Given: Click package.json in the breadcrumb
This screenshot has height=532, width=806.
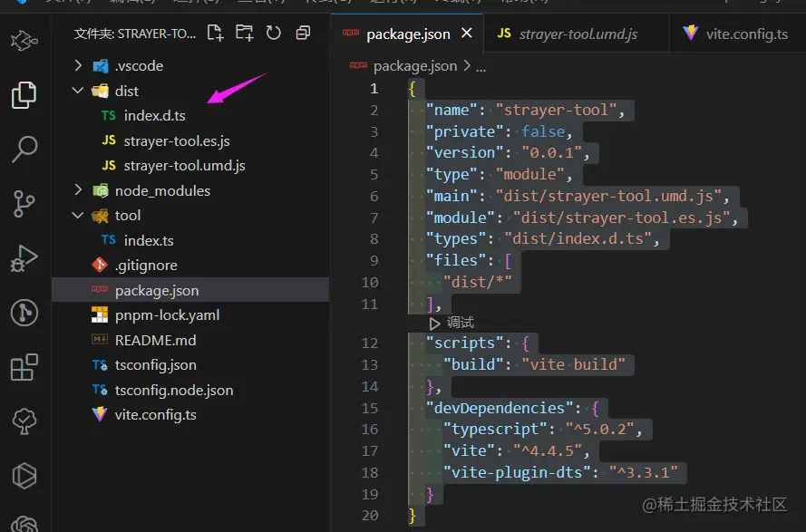Looking at the screenshot, I should (x=415, y=66).
